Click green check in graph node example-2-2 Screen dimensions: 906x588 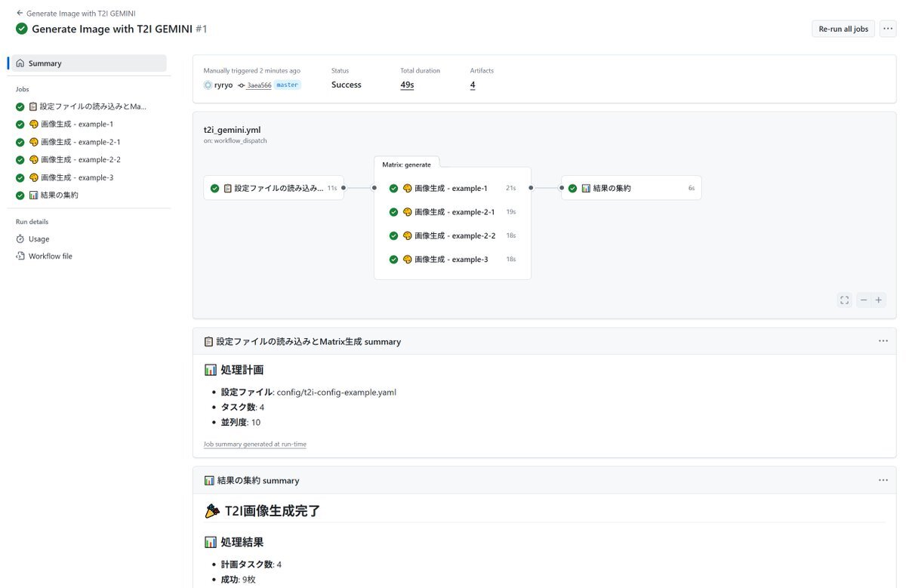393,236
